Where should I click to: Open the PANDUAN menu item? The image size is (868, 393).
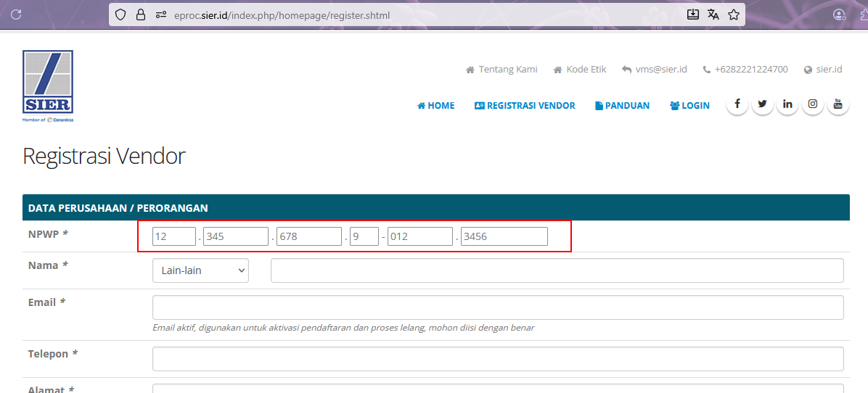tap(623, 106)
